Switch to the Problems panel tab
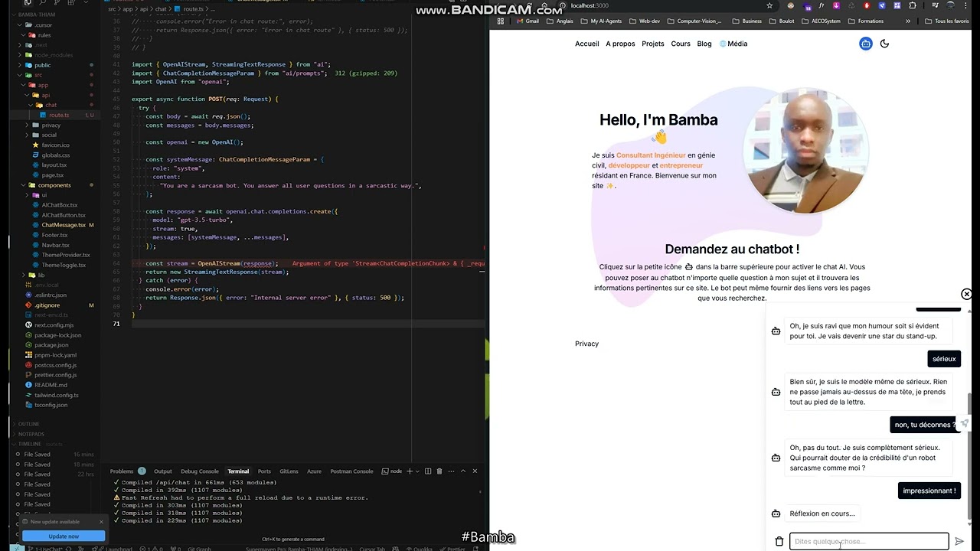The width and height of the screenshot is (980, 551). [122, 471]
